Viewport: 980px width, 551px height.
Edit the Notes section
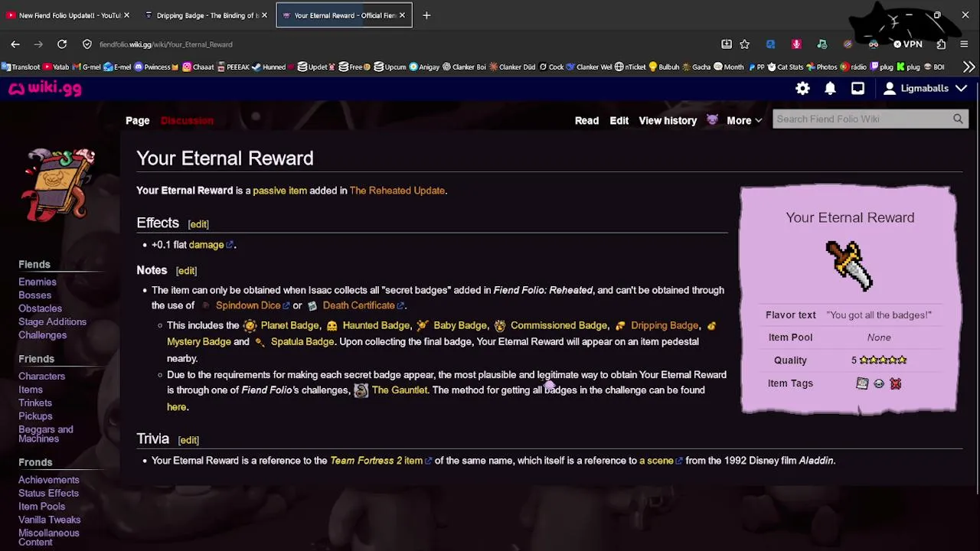[x=186, y=271]
